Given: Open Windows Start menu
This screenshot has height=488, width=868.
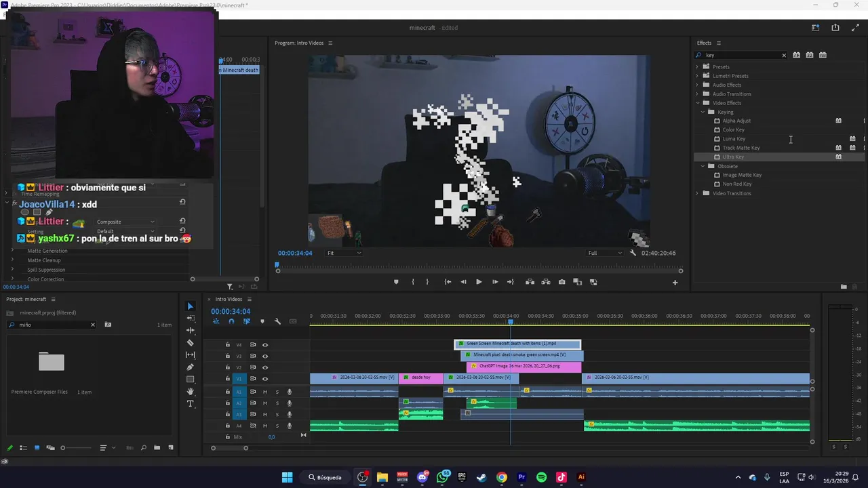Looking at the screenshot, I should [x=287, y=477].
